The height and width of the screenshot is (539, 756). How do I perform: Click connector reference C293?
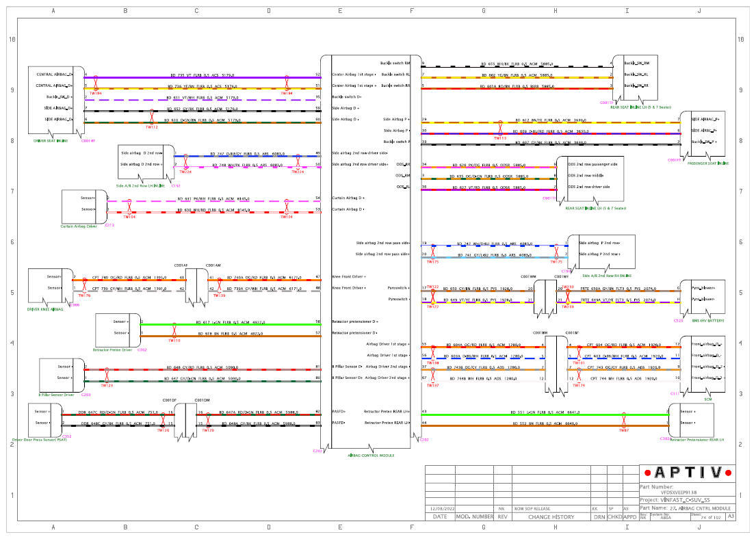click(86, 395)
